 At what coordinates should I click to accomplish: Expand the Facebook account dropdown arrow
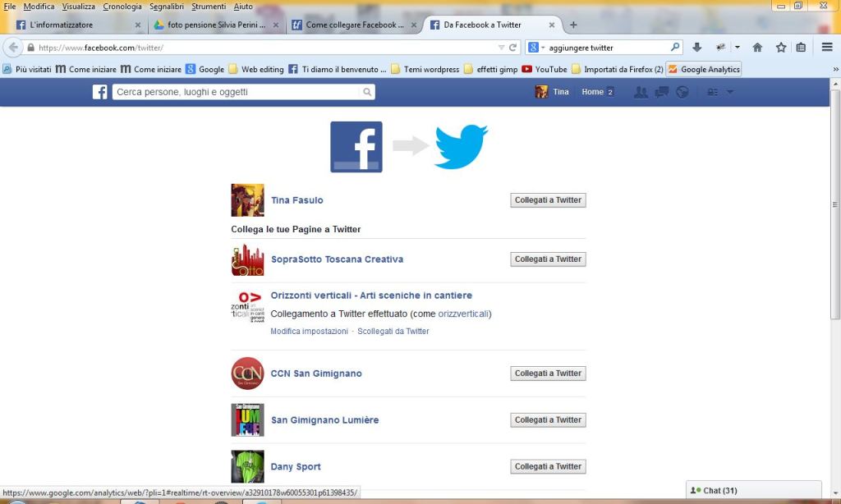[730, 92]
